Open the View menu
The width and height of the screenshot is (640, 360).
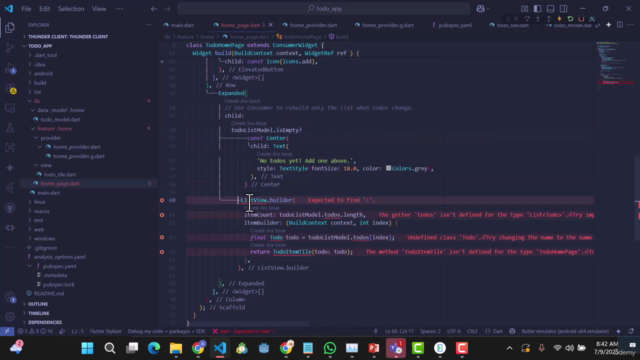click(x=99, y=9)
